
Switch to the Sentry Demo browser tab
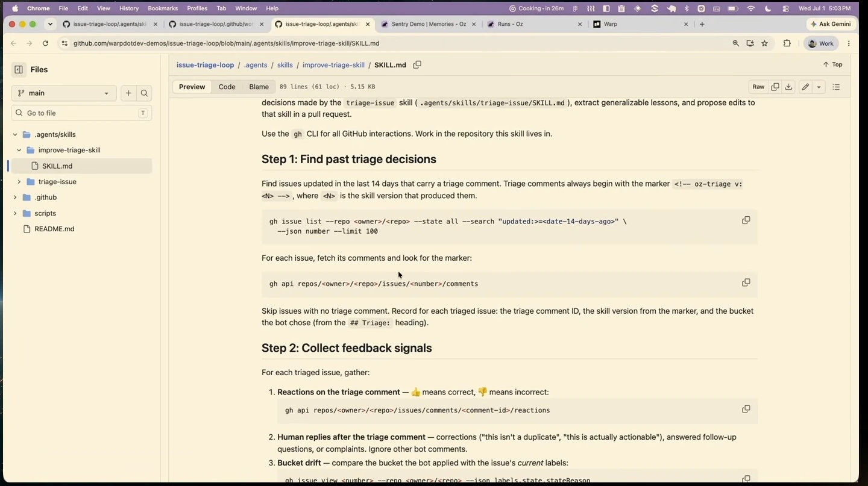point(428,24)
